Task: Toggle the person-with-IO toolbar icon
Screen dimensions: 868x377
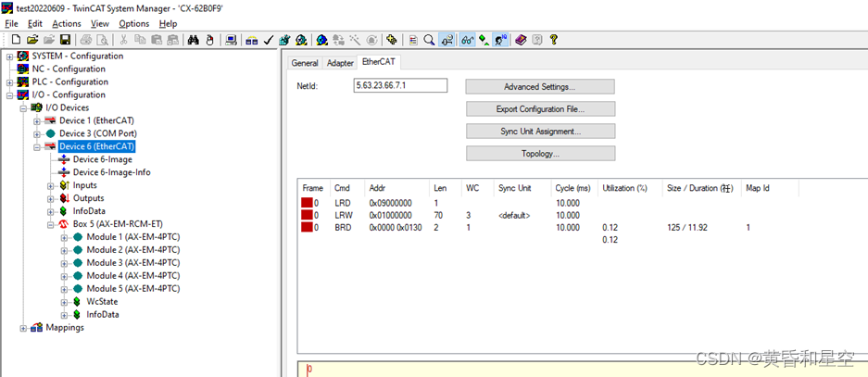Action: click(x=500, y=40)
